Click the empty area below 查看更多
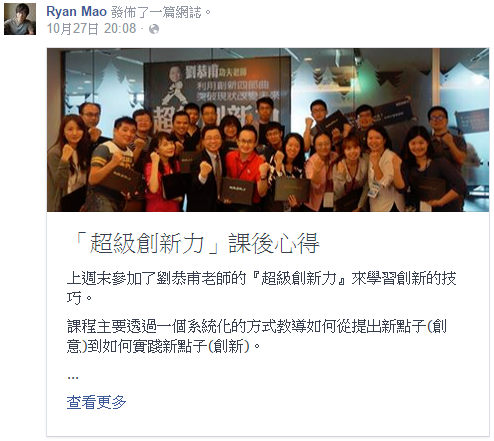The width and height of the screenshot is (494, 441). coord(268,423)
